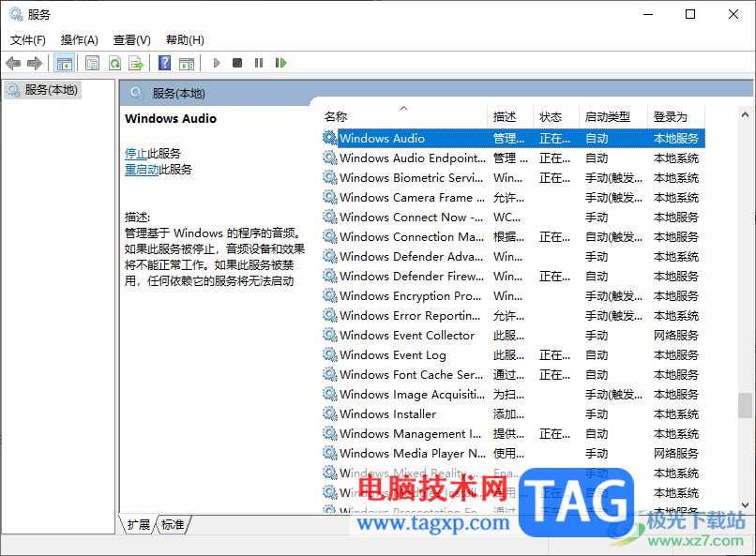Click the scrollbar up arrow in services list
Viewport: 756px width, 556px height.
(745, 114)
